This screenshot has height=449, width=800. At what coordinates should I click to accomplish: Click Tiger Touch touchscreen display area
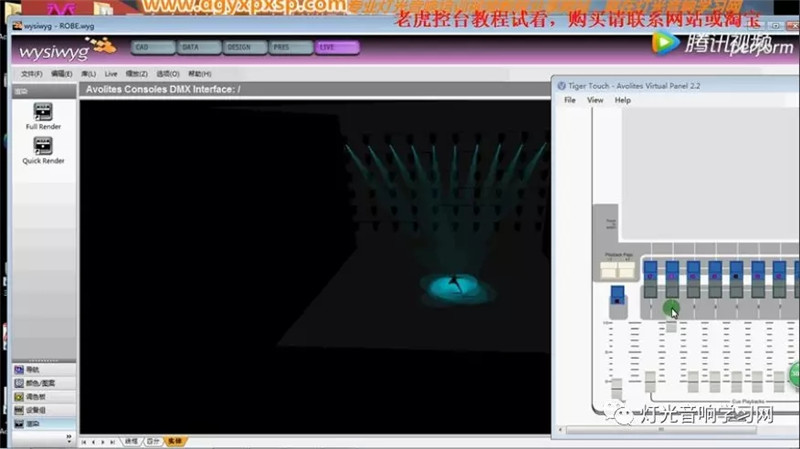click(x=710, y=173)
